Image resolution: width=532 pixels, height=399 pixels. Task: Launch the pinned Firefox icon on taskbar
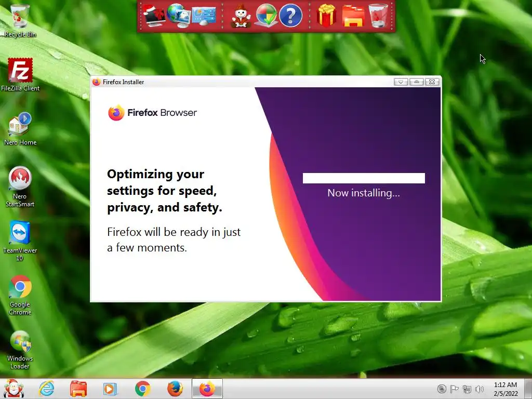(175, 389)
